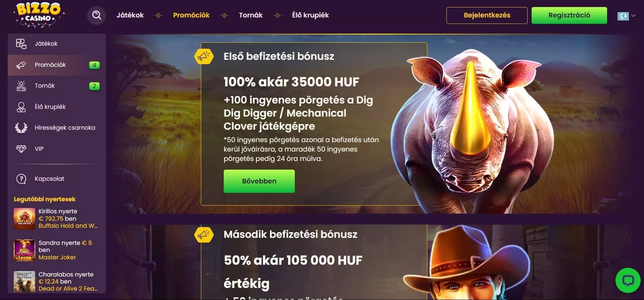644x300 pixels.
Task: Open the search magnifier icon
Action: (x=97, y=15)
